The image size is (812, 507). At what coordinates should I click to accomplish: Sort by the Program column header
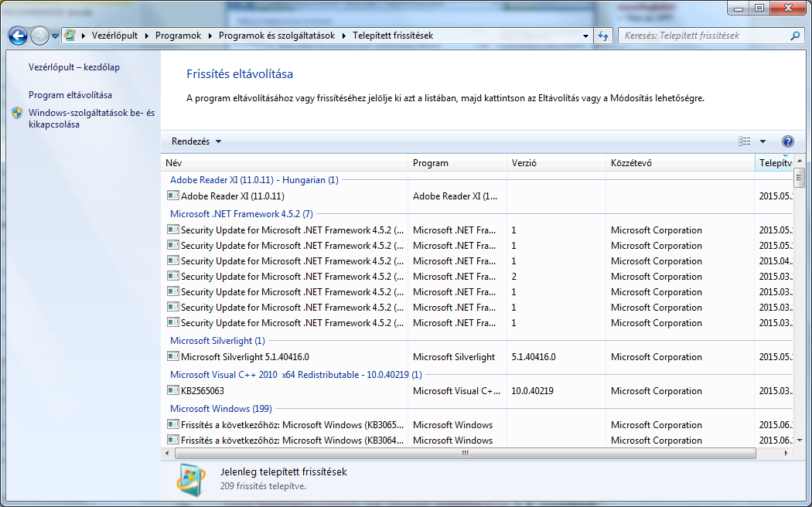(457, 163)
